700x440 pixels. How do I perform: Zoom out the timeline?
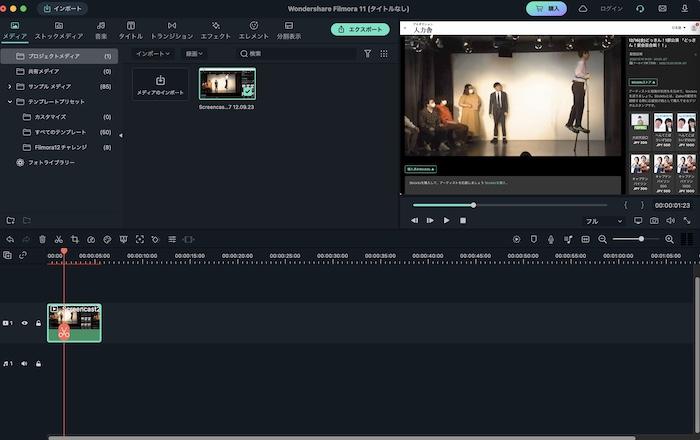tap(602, 240)
